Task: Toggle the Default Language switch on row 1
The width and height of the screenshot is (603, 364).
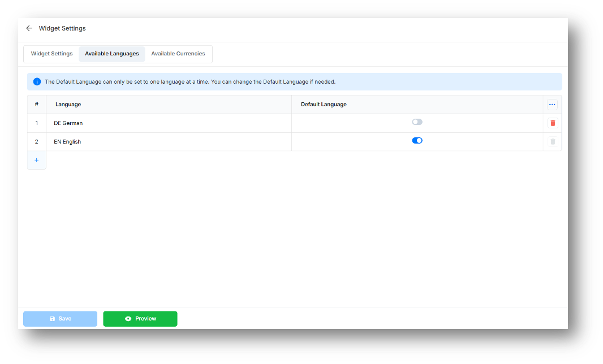Action: pyautogui.click(x=417, y=122)
